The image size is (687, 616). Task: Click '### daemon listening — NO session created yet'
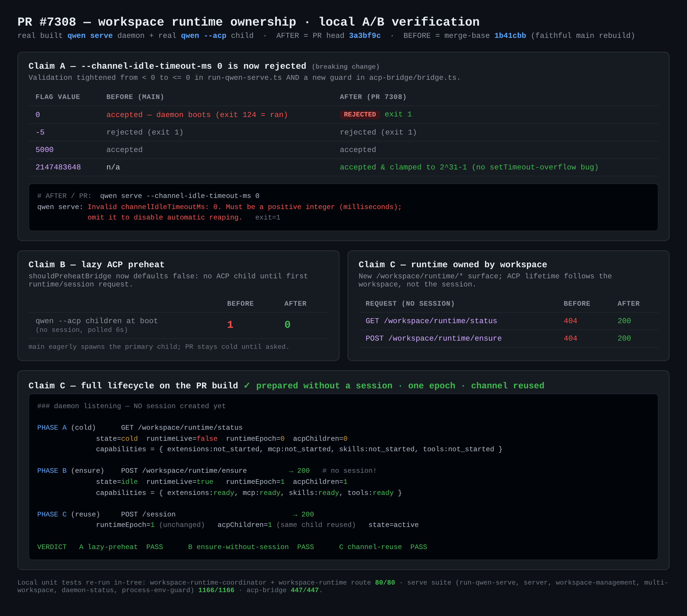coord(131,406)
